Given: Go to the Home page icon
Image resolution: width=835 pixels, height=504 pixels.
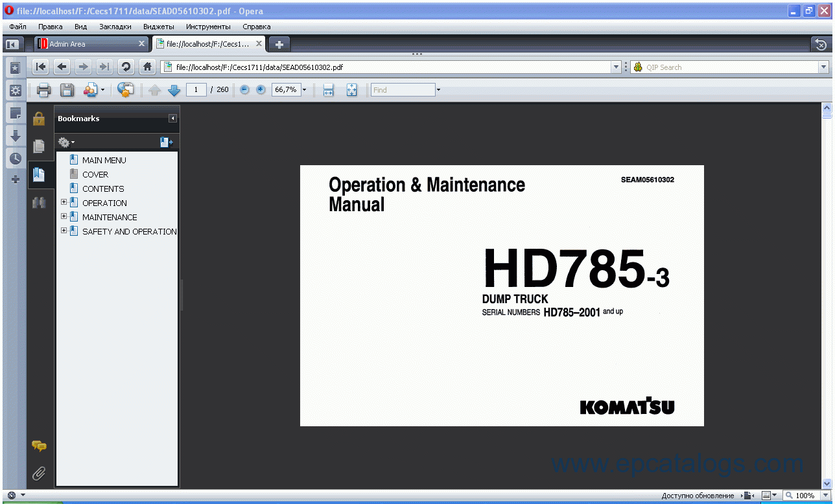Looking at the screenshot, I should (x=148, y=67).
